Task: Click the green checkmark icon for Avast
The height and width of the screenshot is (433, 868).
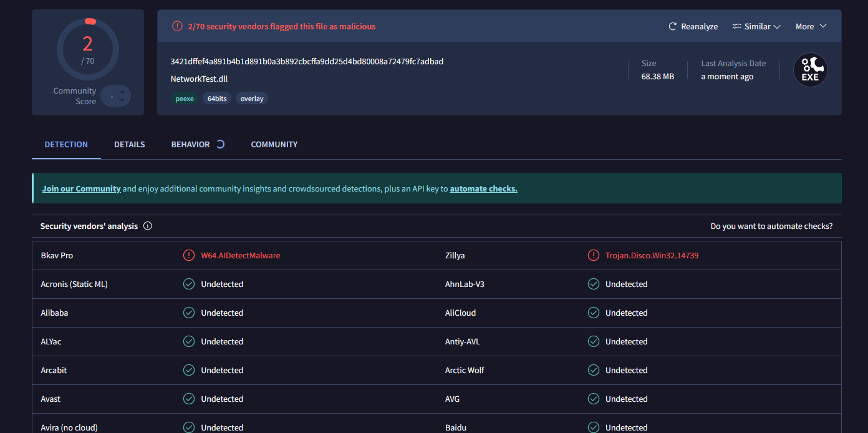Action: tap(189, 399)
